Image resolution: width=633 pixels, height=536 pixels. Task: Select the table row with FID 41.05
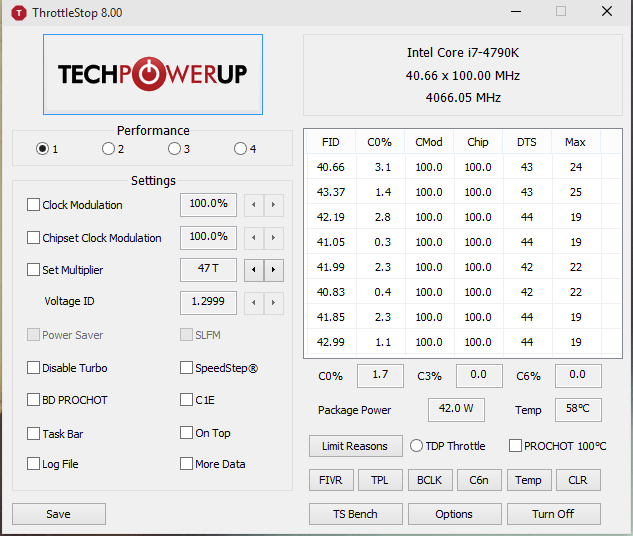(463, 242)
